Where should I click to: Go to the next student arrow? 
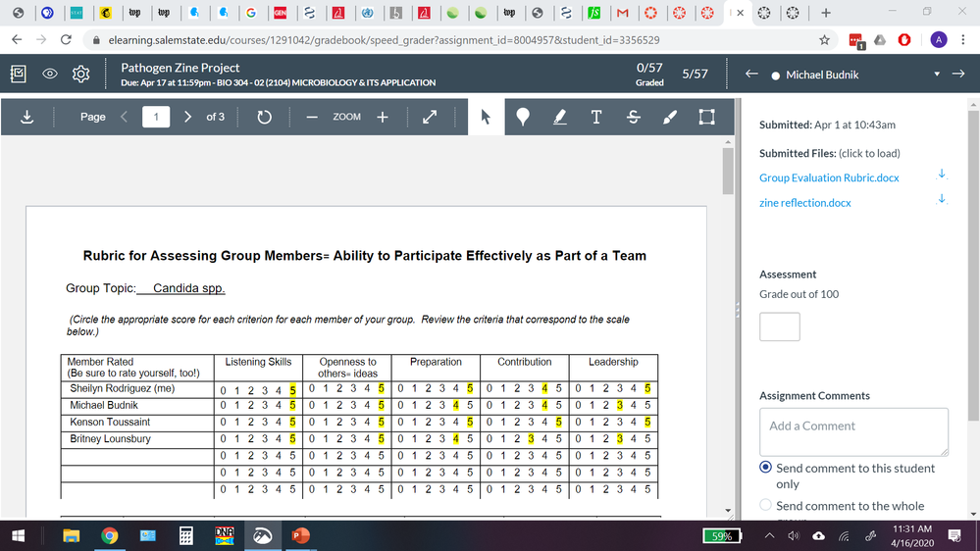pos(958,75)
